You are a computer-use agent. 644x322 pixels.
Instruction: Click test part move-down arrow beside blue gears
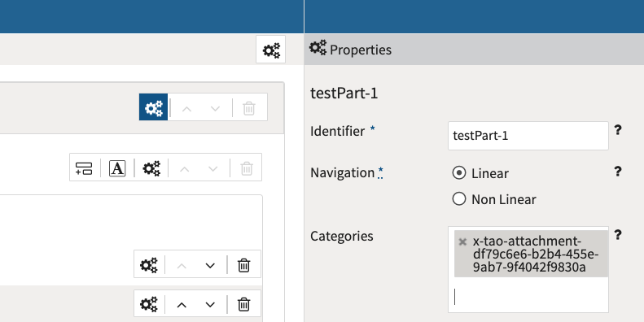[215, 108]
